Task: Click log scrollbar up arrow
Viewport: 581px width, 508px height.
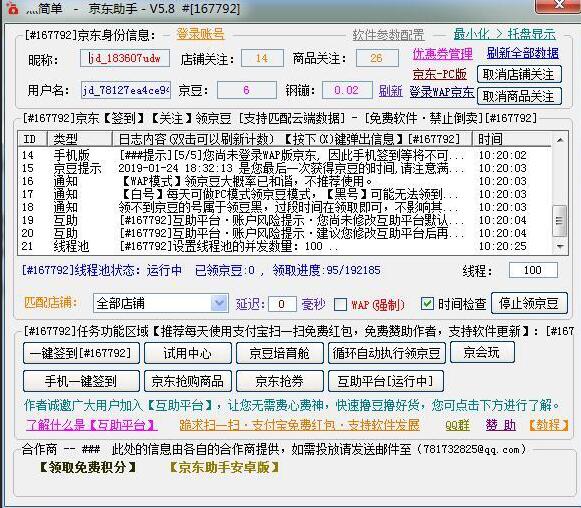Action: 560,140
